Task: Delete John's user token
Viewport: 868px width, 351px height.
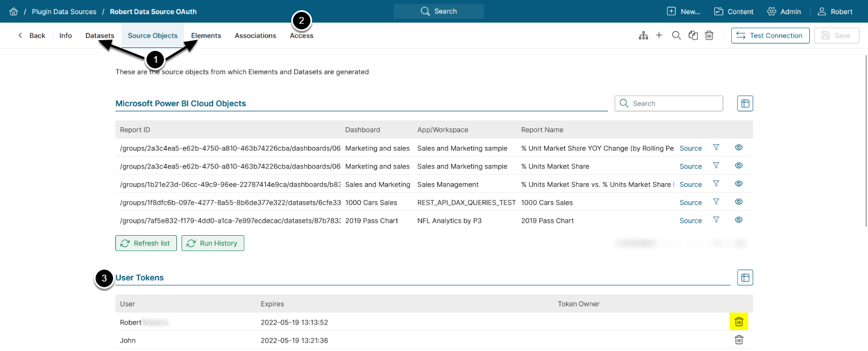Action: (x=739, y=340)
